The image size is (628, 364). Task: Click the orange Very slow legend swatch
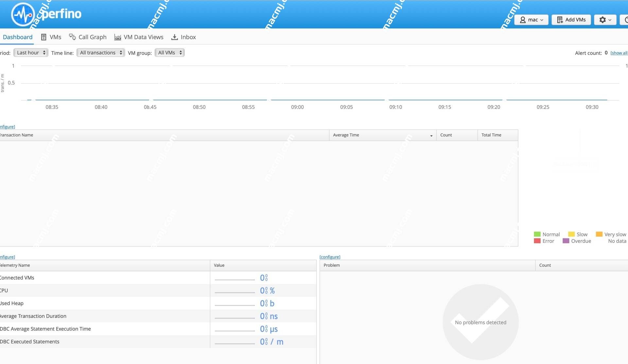coord(599,234)
